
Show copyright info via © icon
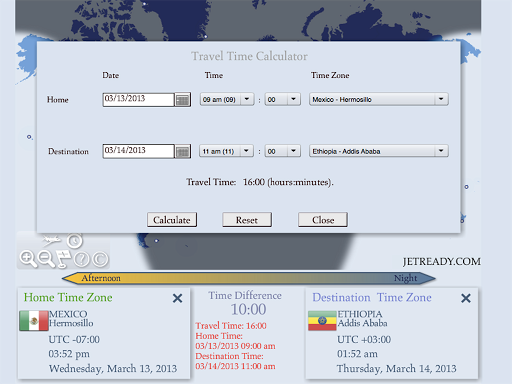pyautogui.click(x=100, y=259)
